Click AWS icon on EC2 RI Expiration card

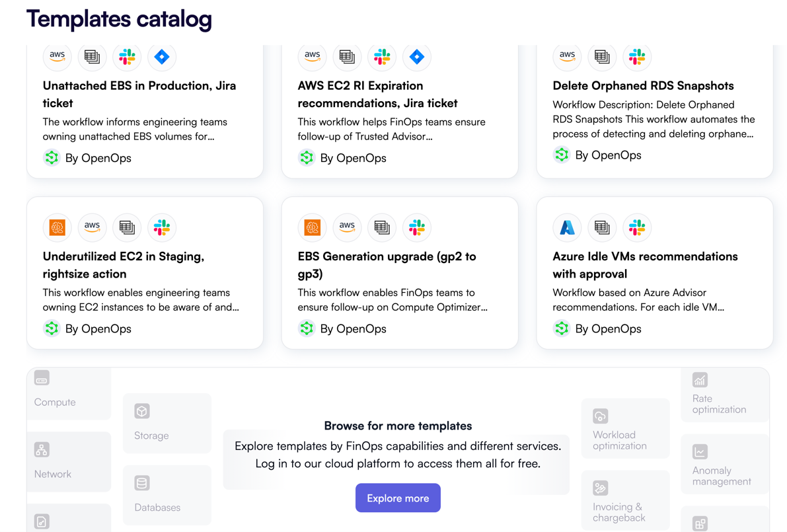click(x=312, y=57)
